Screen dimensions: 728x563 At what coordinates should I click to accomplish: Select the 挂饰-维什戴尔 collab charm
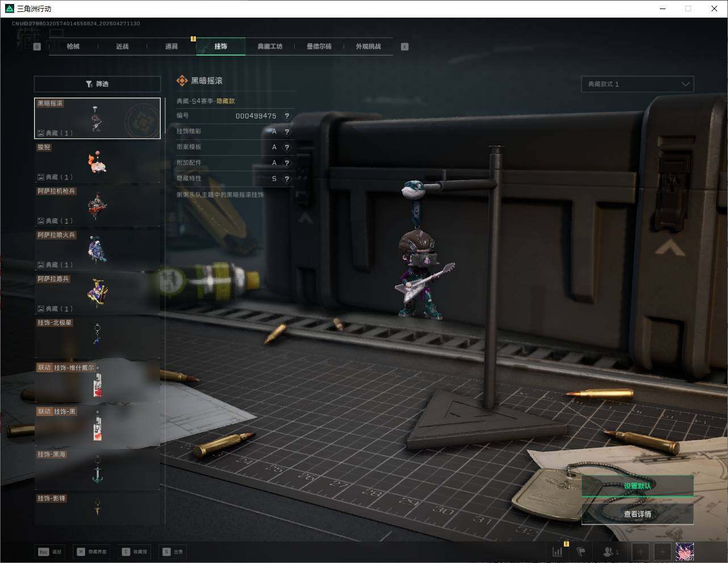tap(97, 381)
